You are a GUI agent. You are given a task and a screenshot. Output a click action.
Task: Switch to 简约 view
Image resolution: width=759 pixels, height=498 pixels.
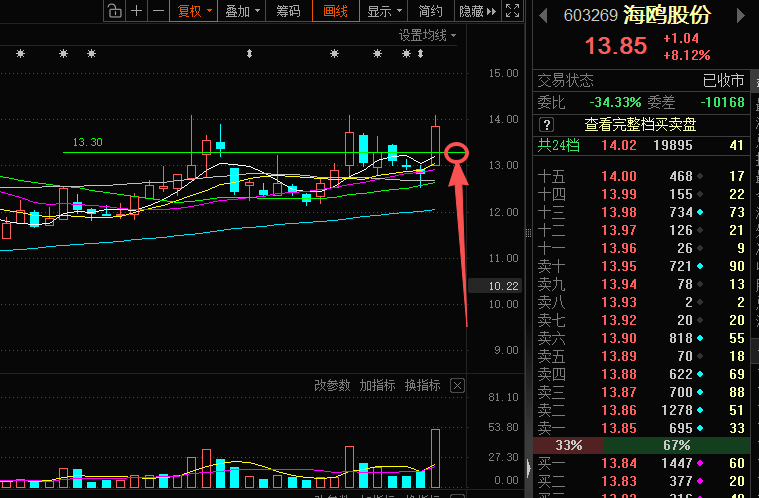click(x=430, y=11)
